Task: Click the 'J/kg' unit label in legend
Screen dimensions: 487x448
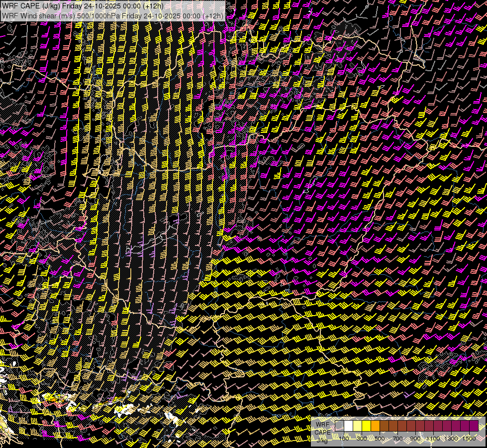Action: tap(322, 441)
